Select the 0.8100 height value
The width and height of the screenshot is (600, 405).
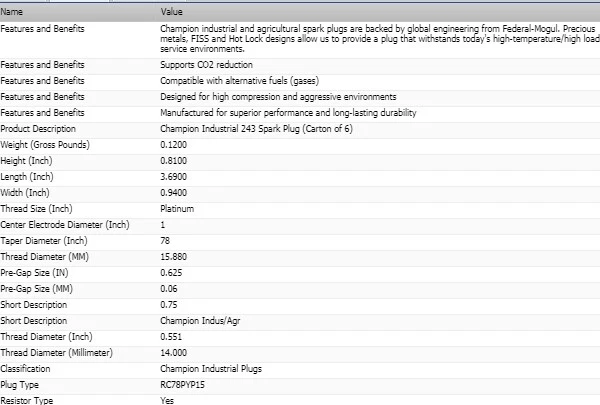(173, 161)
